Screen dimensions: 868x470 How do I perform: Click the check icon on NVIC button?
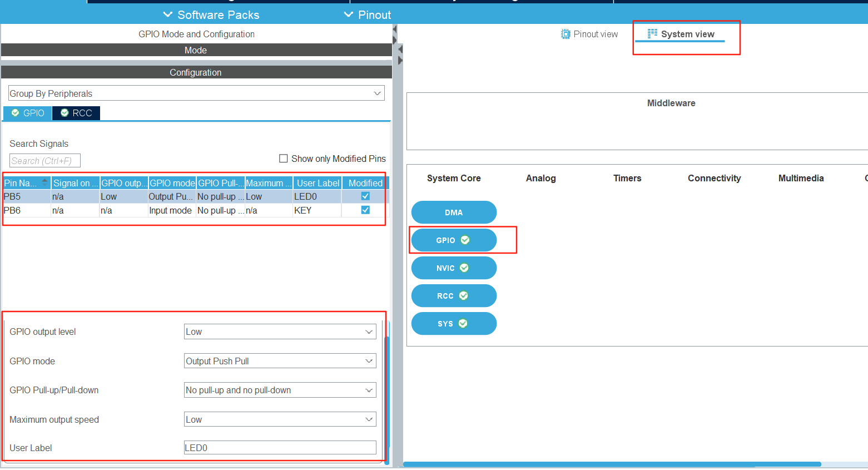(x=464, y=268)
